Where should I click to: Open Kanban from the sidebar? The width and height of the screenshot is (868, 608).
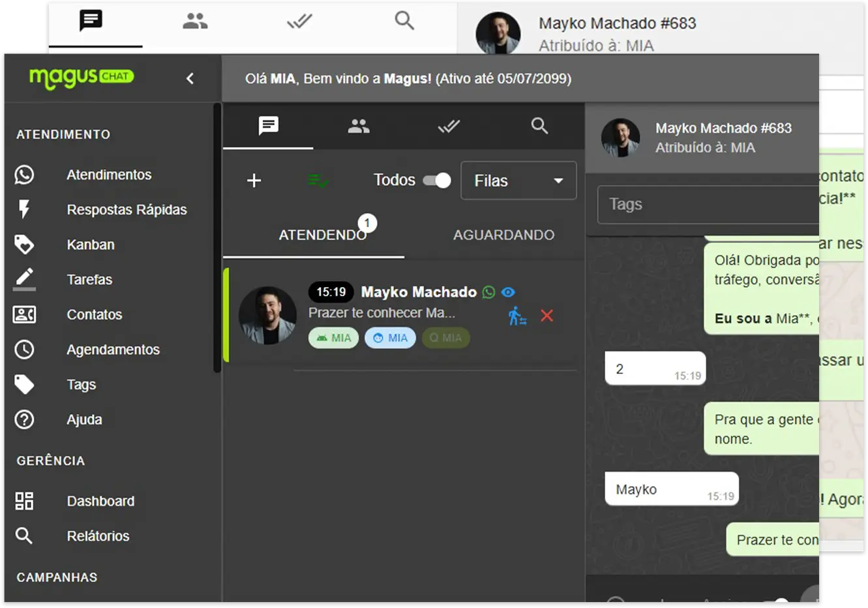pyautogui.click(x=91, y=245)
